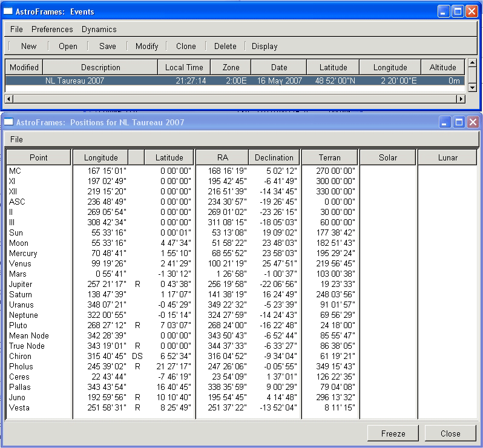Select the Altitude column header

442,67
